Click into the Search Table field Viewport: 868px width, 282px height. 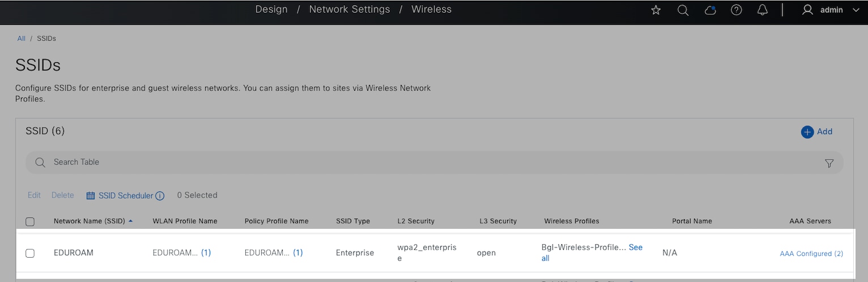pyautogui.click(x=397, y=163)
